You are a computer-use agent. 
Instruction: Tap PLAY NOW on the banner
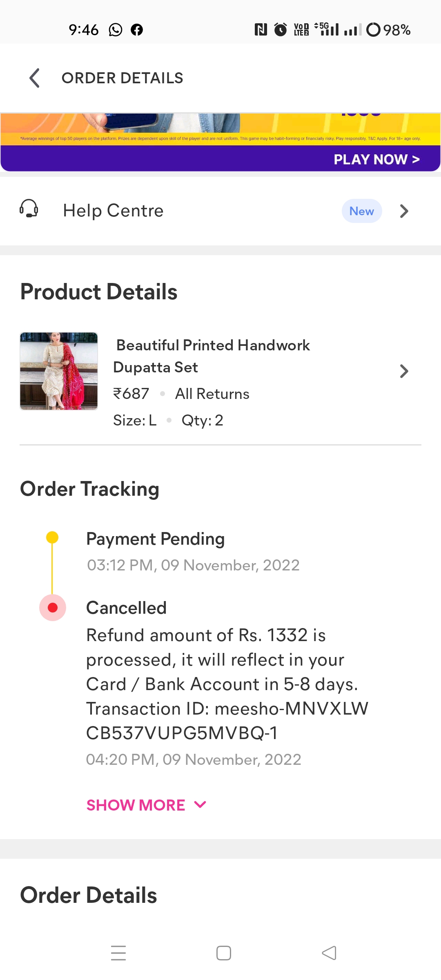click(376, 159)
